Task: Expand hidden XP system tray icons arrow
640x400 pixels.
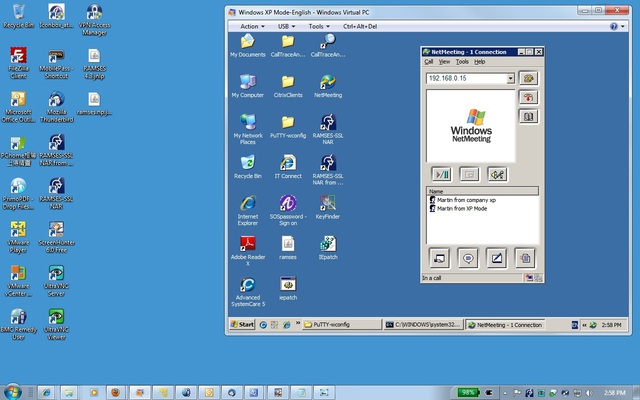Action: coord(584,325)
